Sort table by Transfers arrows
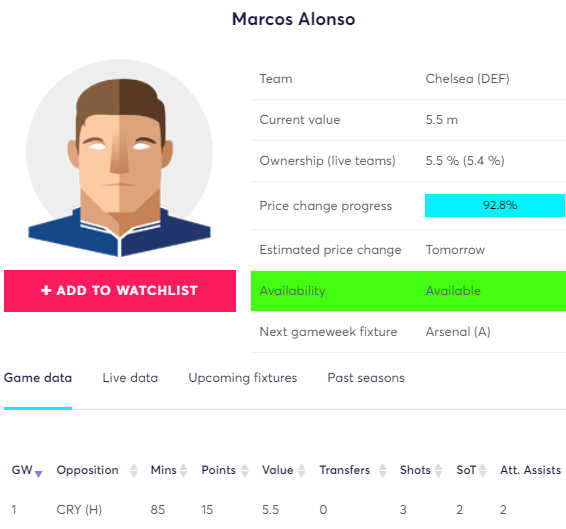 [x=383, y=470]
